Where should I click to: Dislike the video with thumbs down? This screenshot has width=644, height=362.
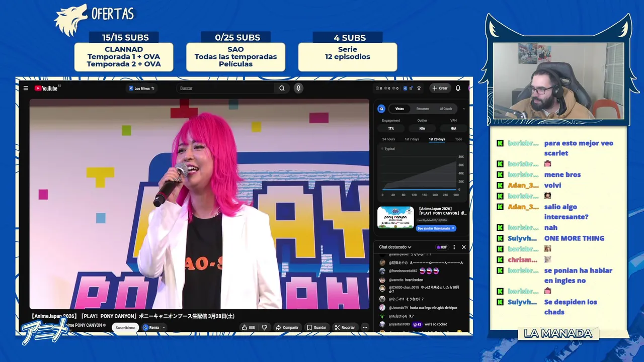tap(264, 327)
